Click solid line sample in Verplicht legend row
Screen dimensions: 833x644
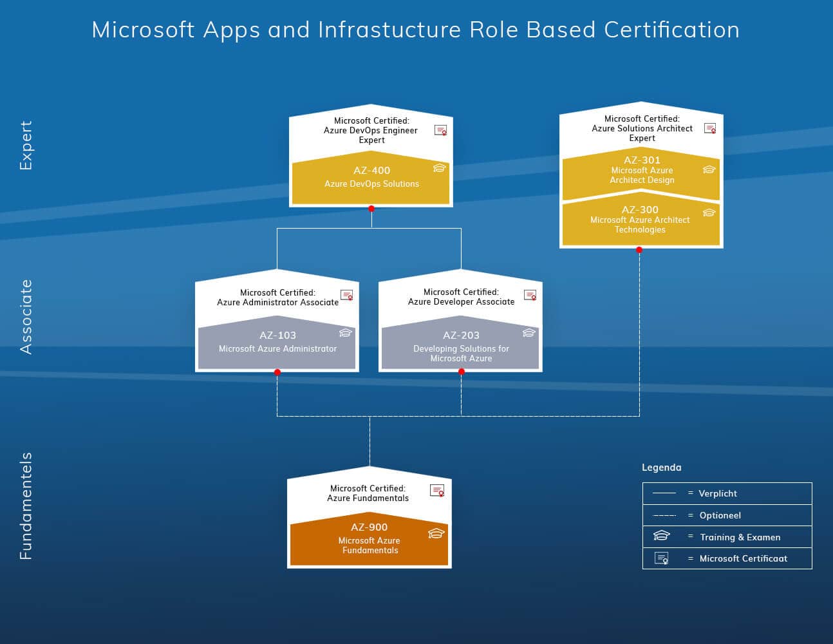coord(664,493)
